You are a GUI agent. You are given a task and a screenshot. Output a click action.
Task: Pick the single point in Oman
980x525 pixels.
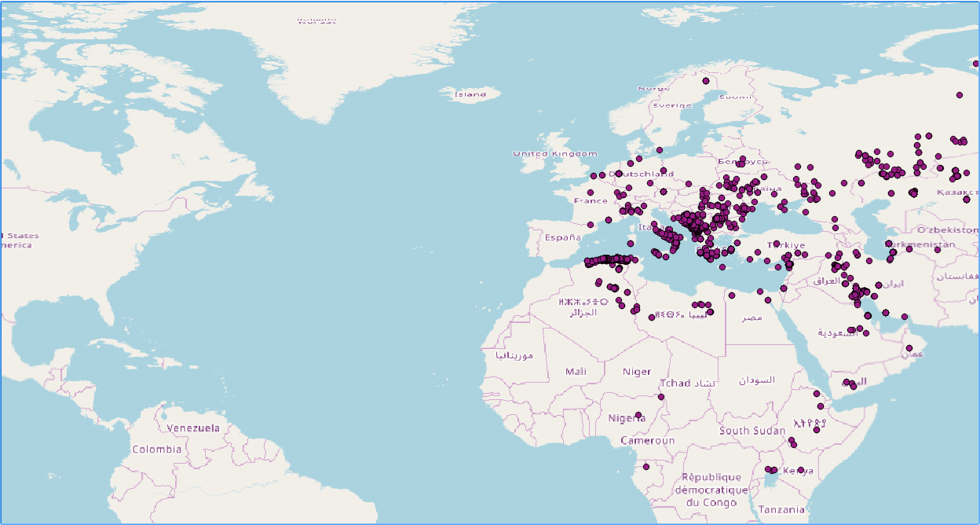(x=909, y=348)
